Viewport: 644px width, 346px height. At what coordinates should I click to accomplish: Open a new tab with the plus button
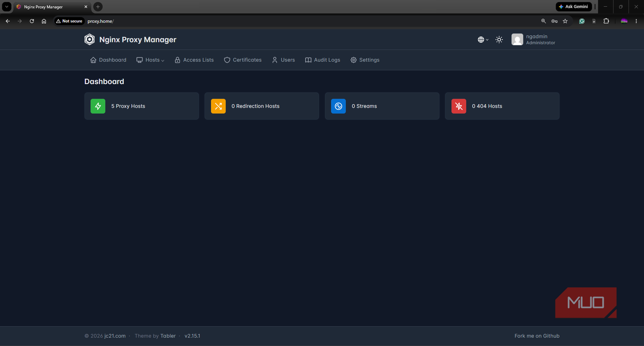(x=98, y=7)
